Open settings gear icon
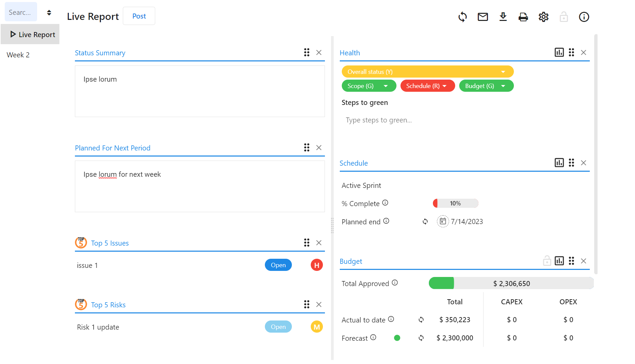Image resolution: width=635 pixels, height=364 pixels. pos(543,17)
